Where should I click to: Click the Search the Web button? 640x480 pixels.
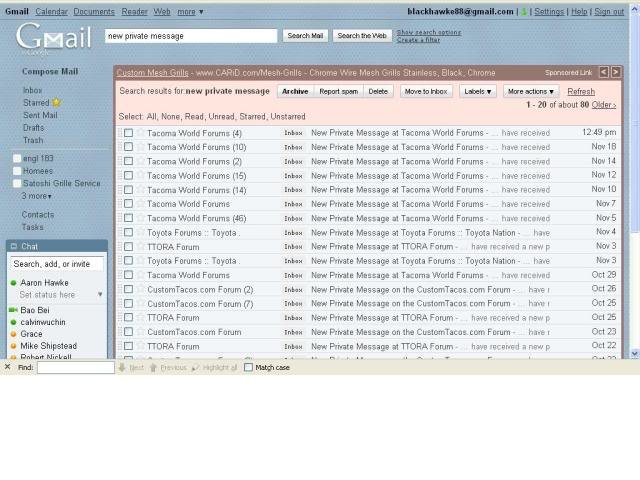point(362,36)
